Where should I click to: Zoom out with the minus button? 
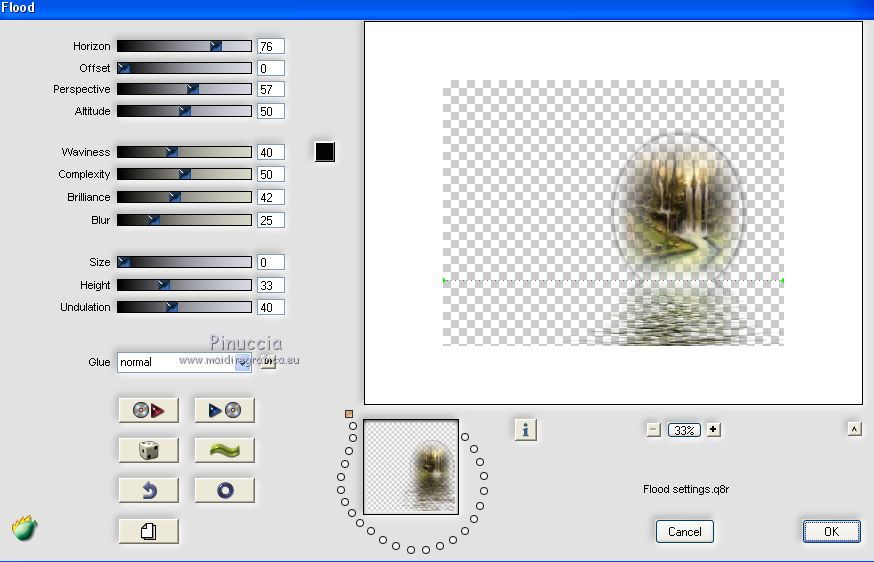tap(654, 430)
